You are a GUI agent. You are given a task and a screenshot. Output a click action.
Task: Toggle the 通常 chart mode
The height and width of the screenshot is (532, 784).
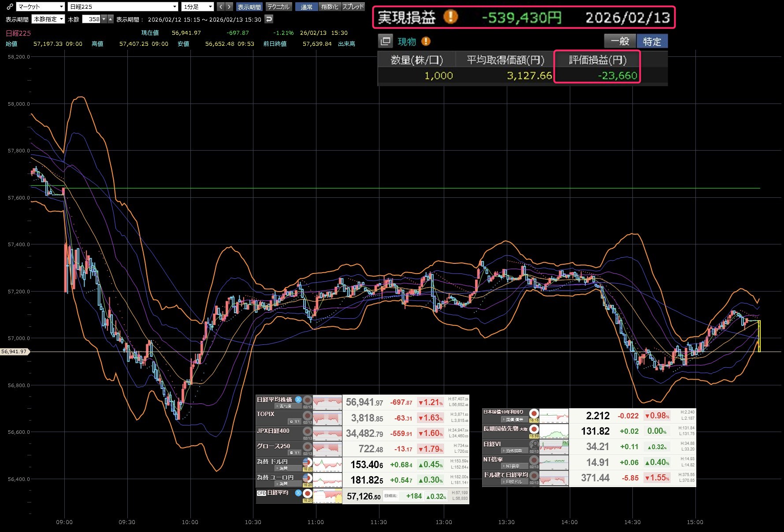[x=306, y=7]
